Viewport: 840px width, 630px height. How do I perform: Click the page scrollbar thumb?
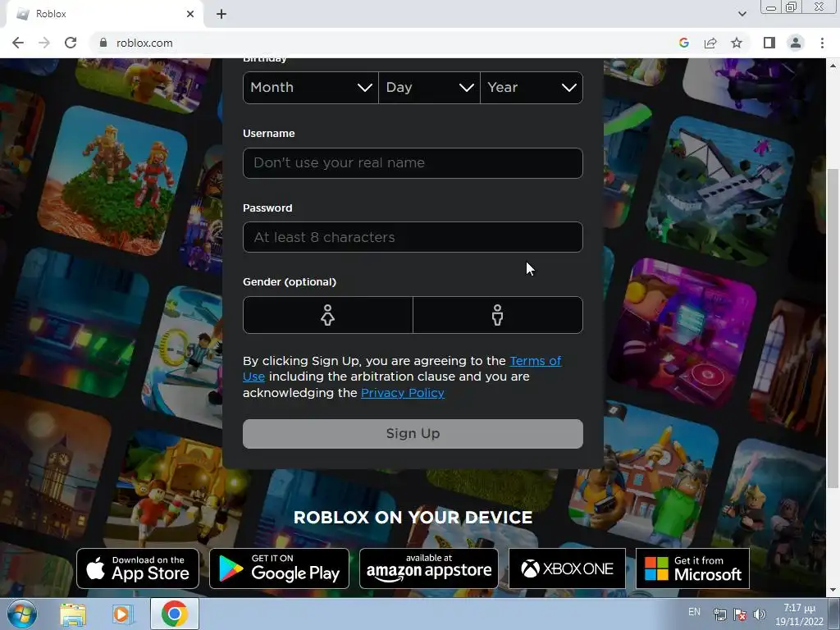coord(833,328)
